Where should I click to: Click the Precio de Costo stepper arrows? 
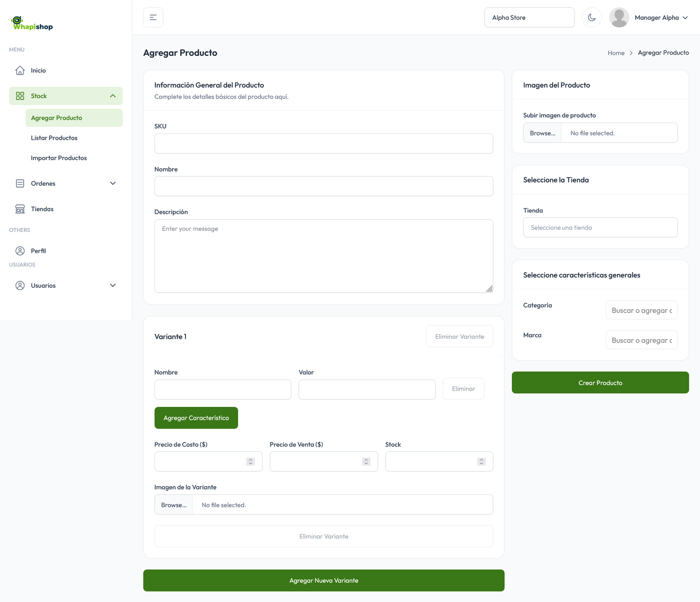(251, 462)
